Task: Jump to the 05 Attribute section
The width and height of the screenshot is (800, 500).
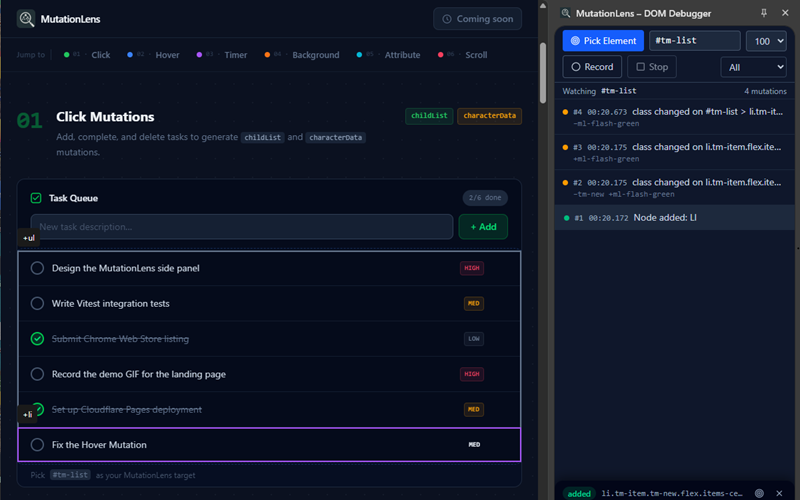Action: [388, 55]
